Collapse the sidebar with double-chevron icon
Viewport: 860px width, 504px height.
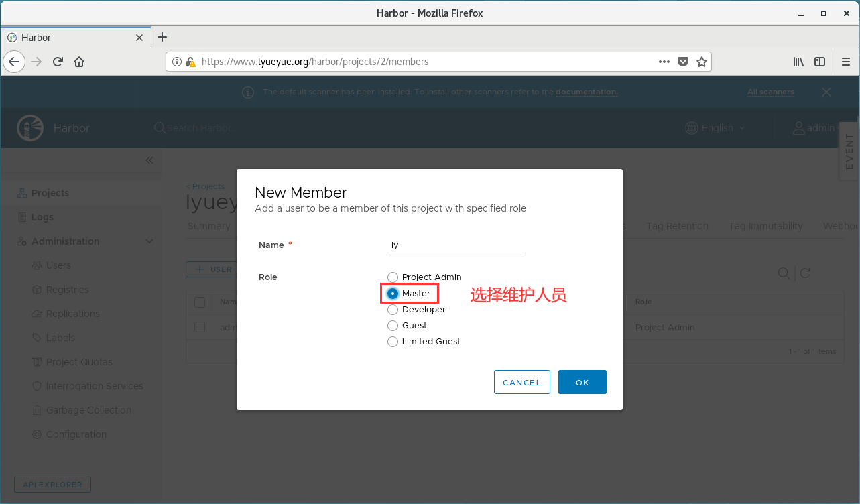pos(149,160)
